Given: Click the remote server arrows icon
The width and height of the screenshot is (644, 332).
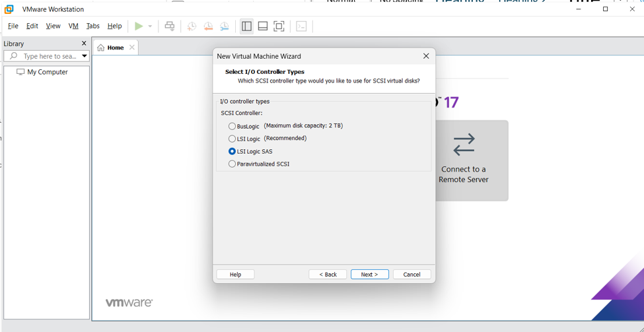Looking at the screenshot, I should point(464,145).
